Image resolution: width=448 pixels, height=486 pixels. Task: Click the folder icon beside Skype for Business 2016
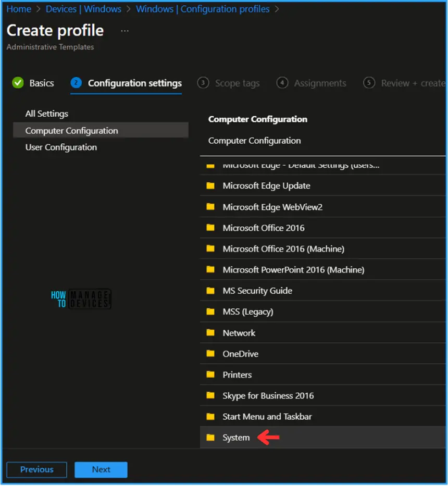(x=210, y=395)
